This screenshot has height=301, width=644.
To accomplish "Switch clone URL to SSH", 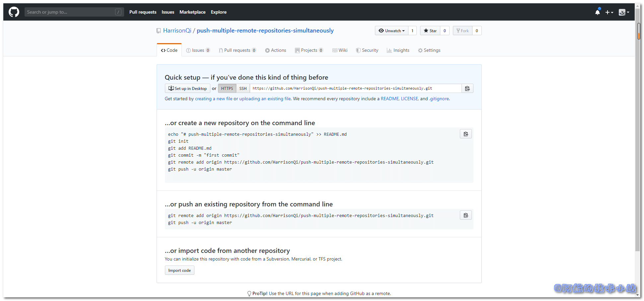I will coord(243,89).
